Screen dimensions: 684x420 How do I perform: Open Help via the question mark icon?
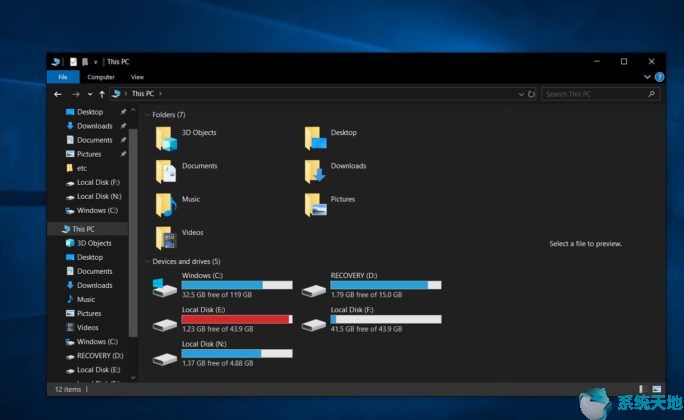click(659, 77)
